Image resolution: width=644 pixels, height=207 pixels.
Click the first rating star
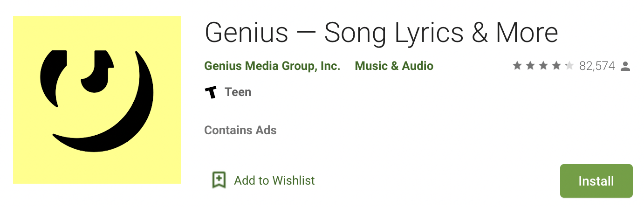click(x=517, y=66)
